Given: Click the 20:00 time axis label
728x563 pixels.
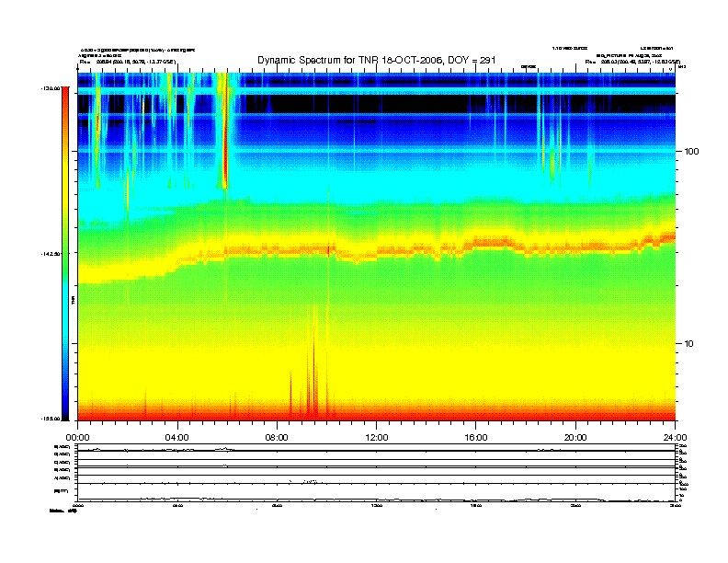Looking at the screenshot, I should coord(575,438).
